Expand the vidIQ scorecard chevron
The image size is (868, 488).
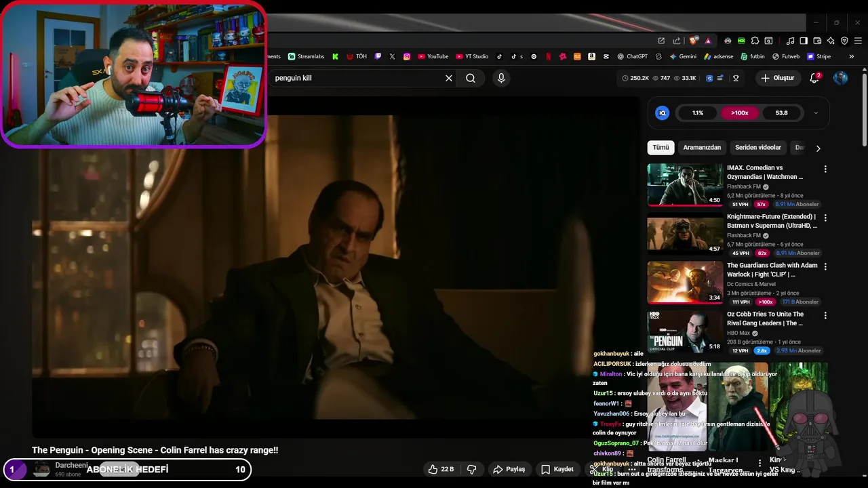816,113
